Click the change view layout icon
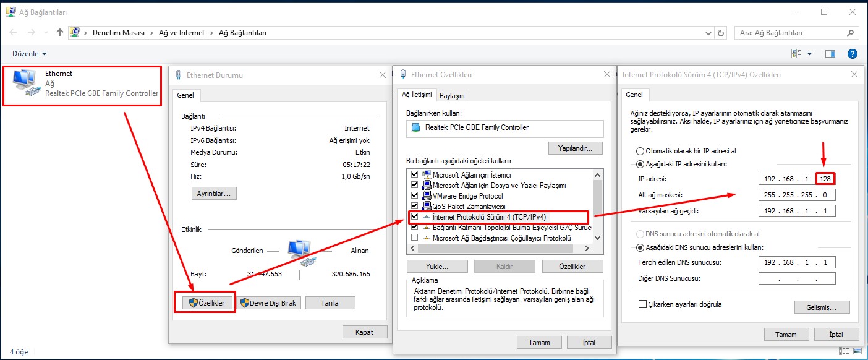This screenshot has width=868, height=360. [x=796, y=54]
